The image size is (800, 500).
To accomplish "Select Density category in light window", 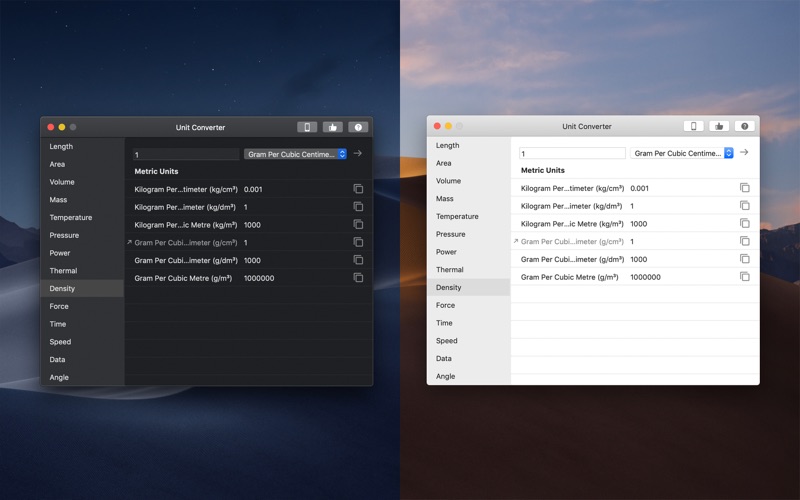I will 468,287.
